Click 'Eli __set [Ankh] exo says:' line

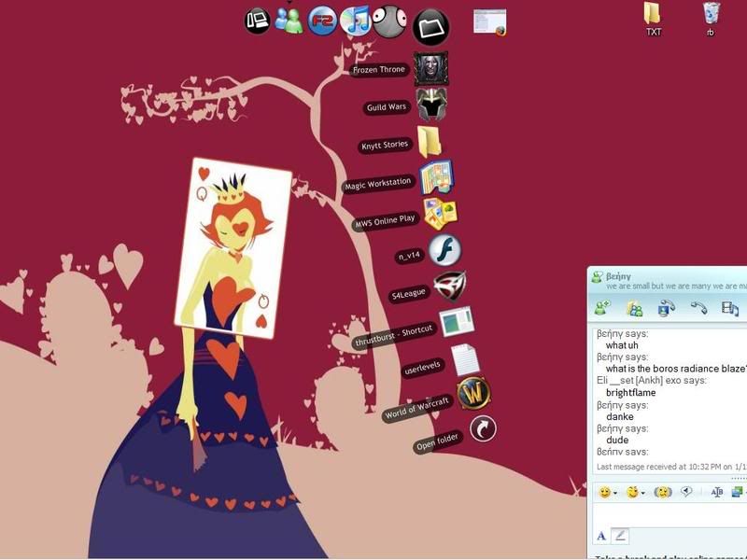click(652, 381)
